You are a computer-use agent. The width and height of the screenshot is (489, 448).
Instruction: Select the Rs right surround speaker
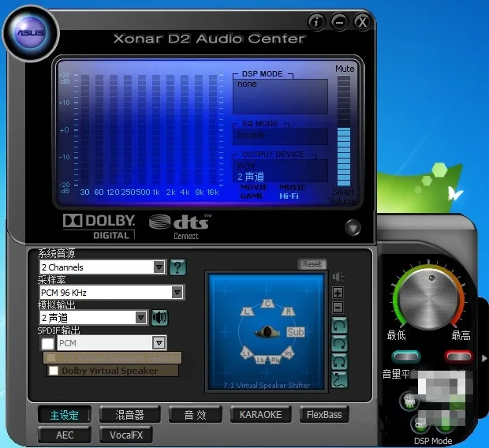tap(288, 353)
